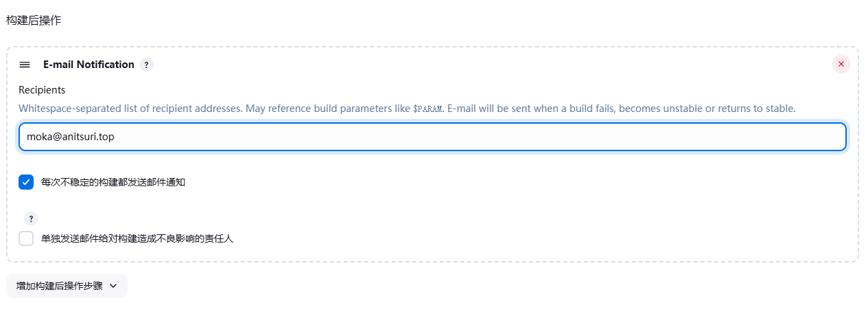Screen dimensions: 868x314
Task: Click the $PARAM code text
Action: click(428, 109)
